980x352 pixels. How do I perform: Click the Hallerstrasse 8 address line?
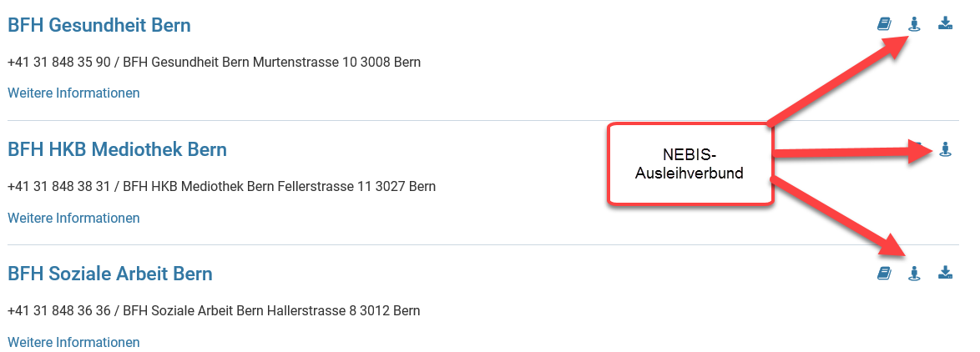click(x=214, y=310)
